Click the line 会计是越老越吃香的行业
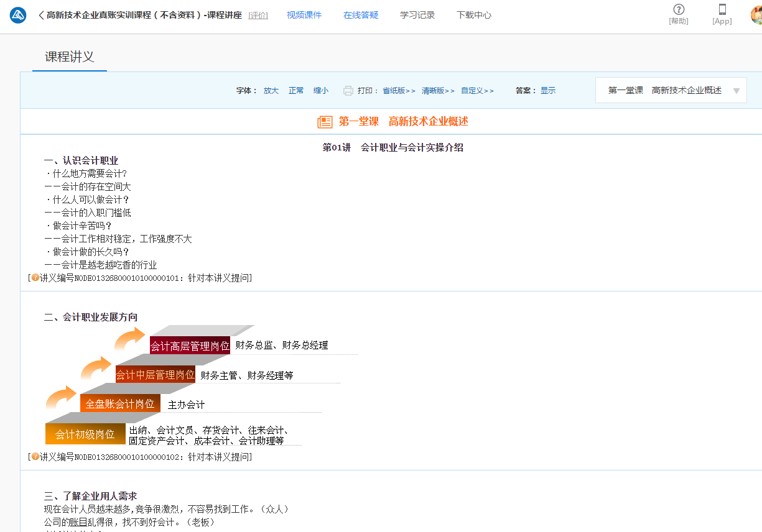 (100, 265)
